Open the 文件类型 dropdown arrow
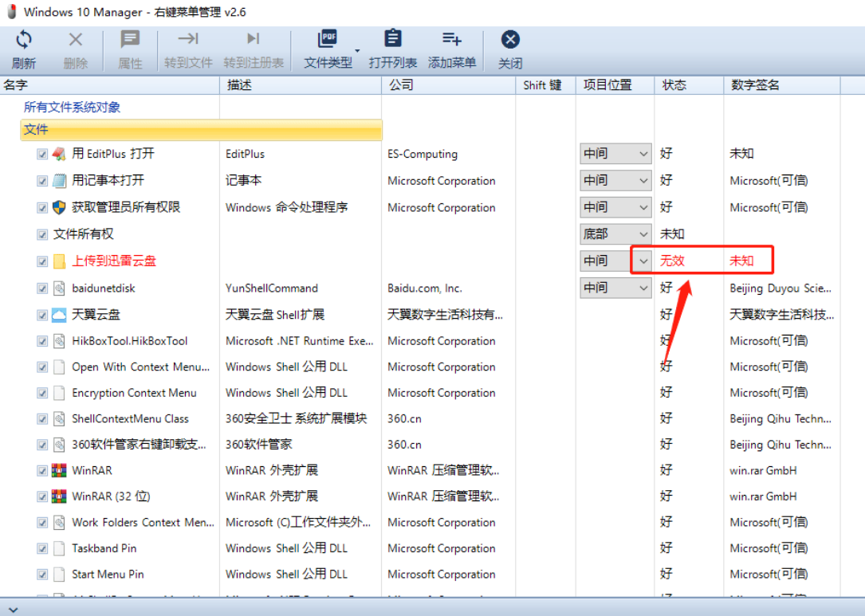 [357, 51]
